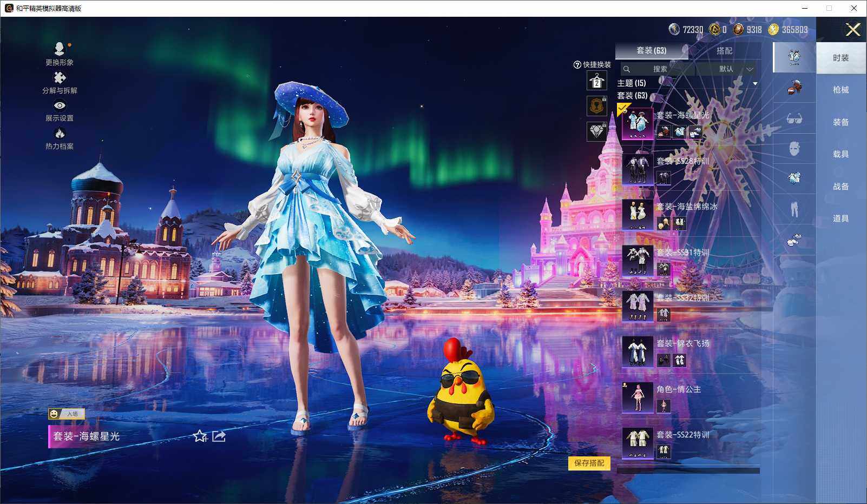
Task: Open the hats category icon
Action: point(794,87)
